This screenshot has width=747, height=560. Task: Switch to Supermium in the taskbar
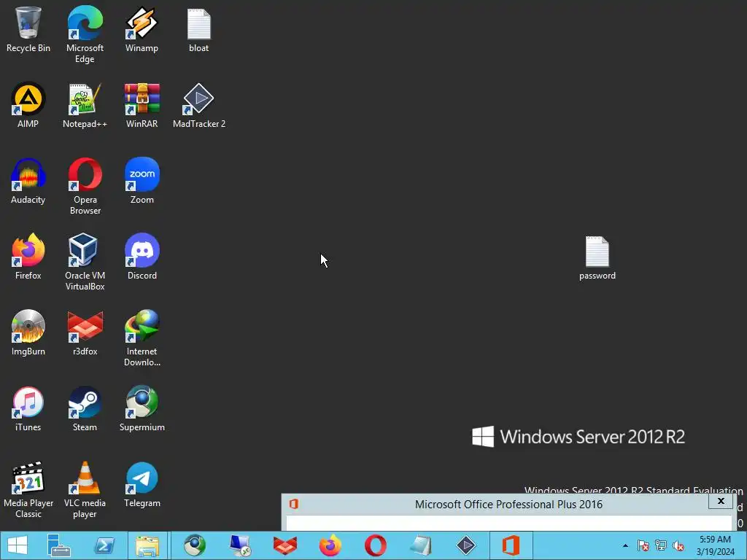point(195,545)
